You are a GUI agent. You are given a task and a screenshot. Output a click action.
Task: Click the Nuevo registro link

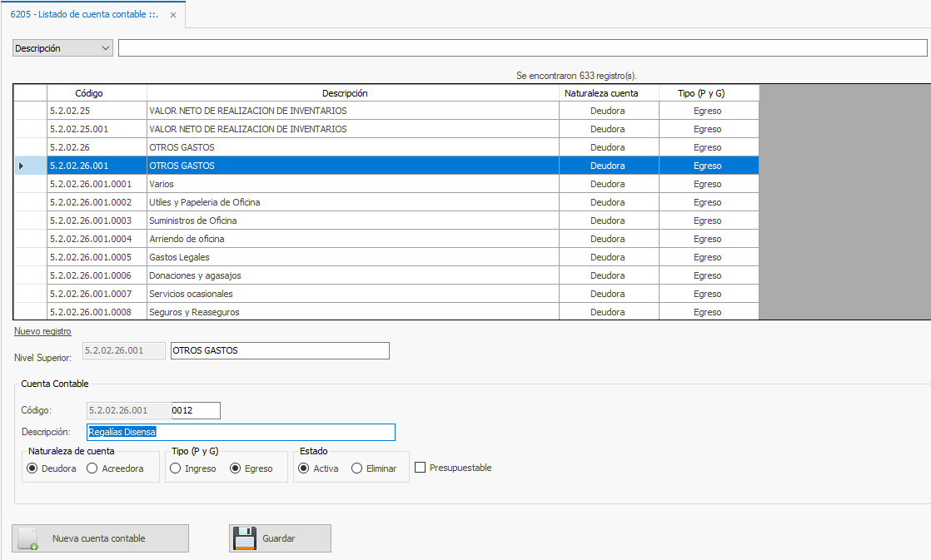42,331
